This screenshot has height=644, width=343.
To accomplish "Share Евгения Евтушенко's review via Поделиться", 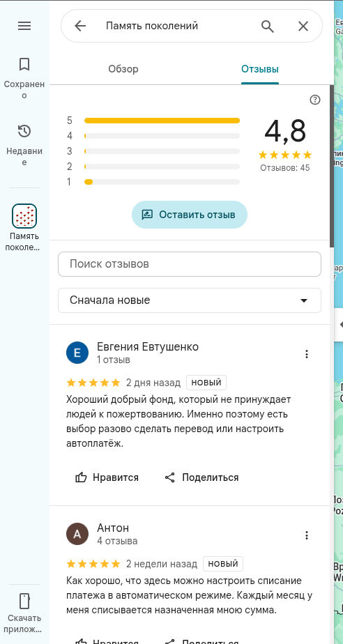I will pos(201,477).
